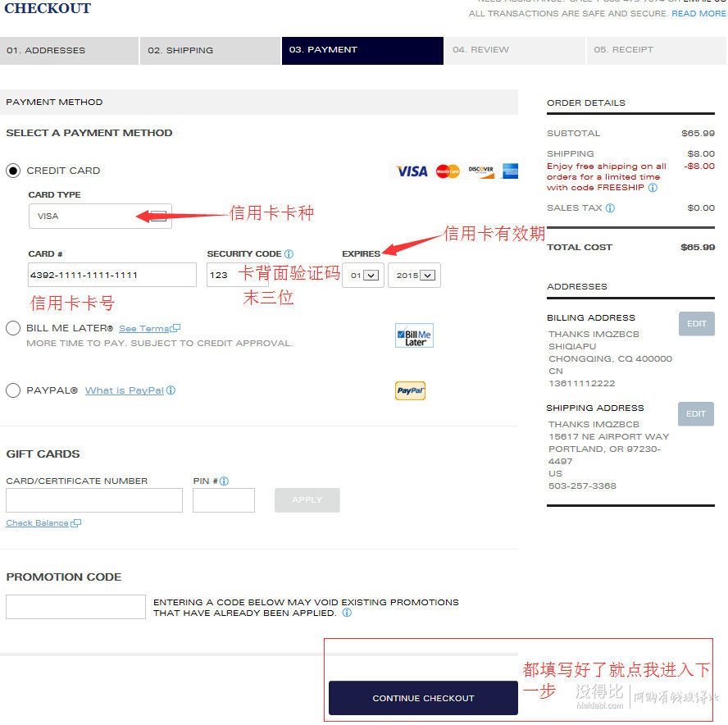
Task: Edit the billing address
Action: [x=696, y=324]
